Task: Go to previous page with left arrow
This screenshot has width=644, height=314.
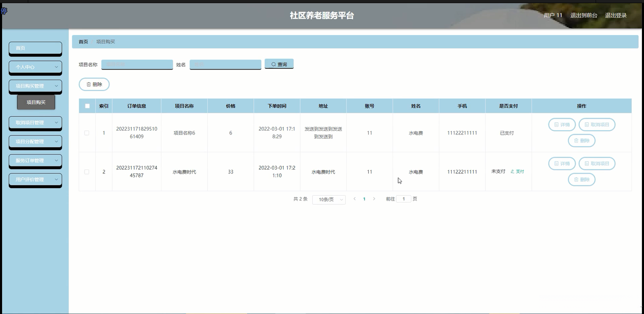Action: click(x=354, y=199)
